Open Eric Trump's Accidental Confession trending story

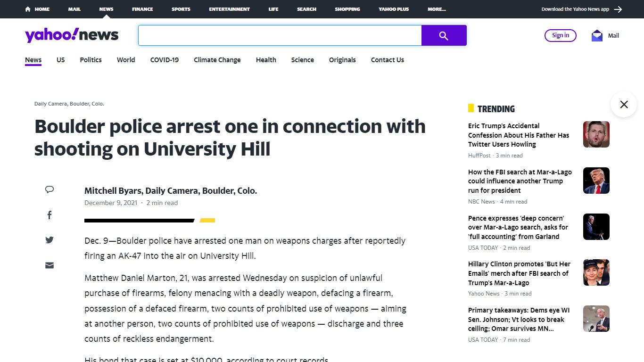pyautogui.click(x=519, y=135)
